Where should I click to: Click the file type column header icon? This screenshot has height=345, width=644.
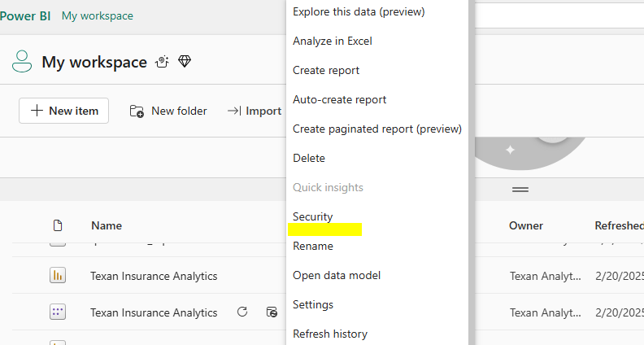[58, 225]
